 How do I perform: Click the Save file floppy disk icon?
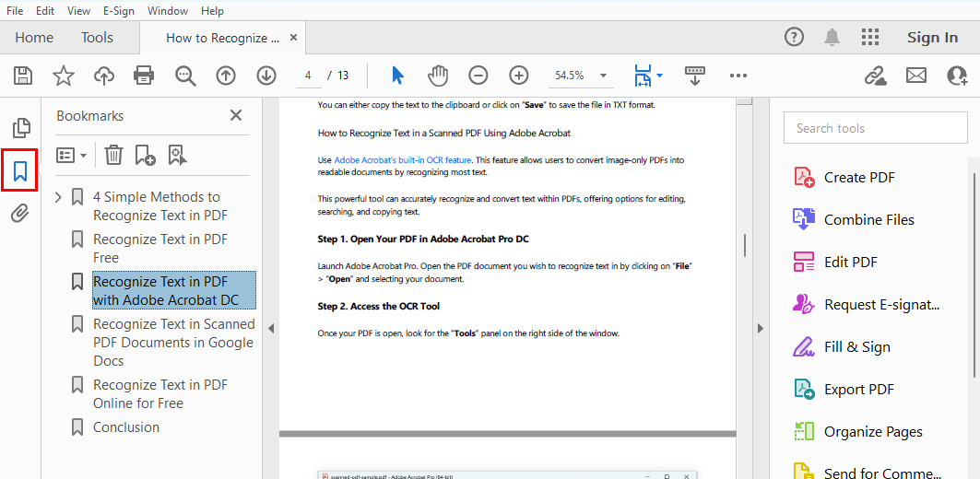tap(23, 76)
